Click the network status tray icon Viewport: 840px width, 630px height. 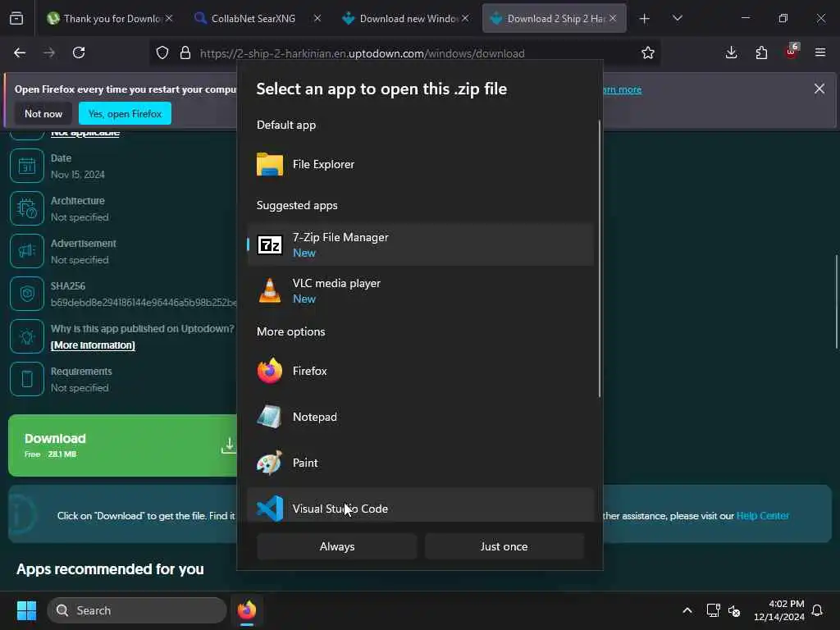(713, 610)
